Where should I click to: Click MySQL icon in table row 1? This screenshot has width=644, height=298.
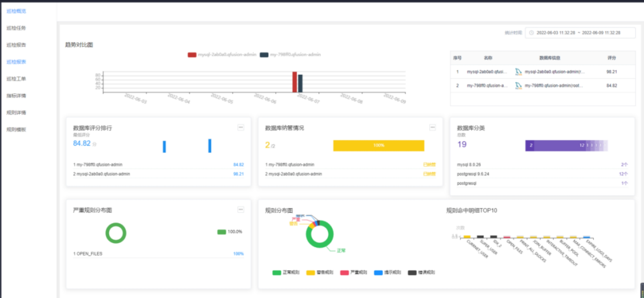tap(518, 72)
